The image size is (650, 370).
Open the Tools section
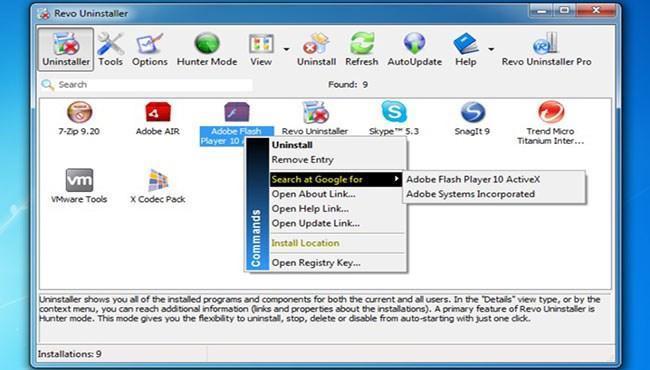(x=110, y=49)
